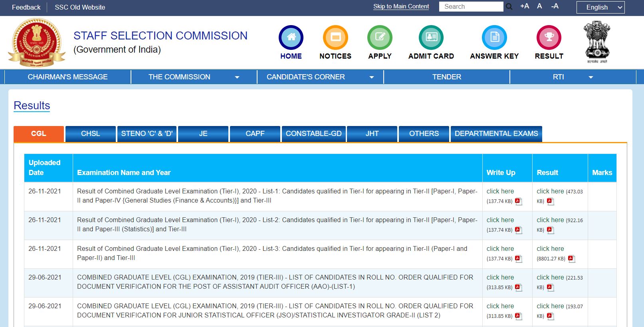Click the Government of India Ashoka emblem
The height and width of the screenshot is (327, 644).
pyautogui.click(x=597, y=42)
